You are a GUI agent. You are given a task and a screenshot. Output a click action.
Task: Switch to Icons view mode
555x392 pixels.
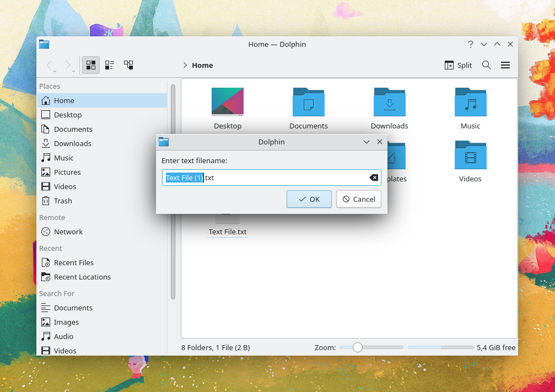(x=91, y=65)
